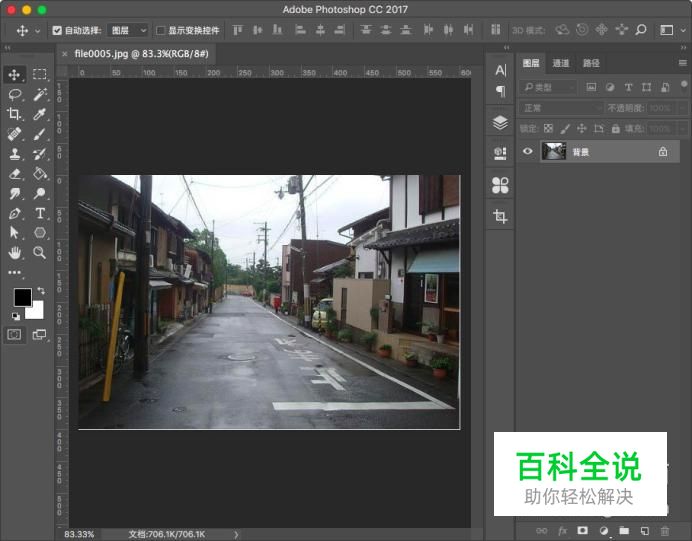Open the 图层 auto-select target dropdown
The image size is (692, 541).
(127, 31)
